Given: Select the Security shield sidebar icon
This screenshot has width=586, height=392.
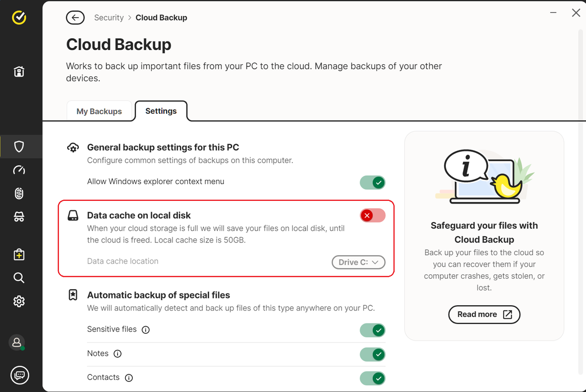Looking at the screenshot, I should click(19, 147).
